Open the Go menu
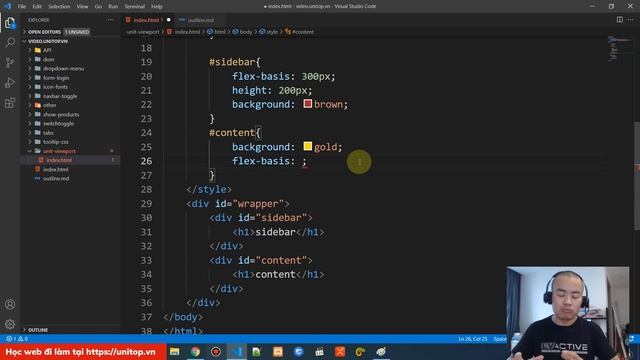Viewport: 640px width, 360px height. tap(98, 7)
